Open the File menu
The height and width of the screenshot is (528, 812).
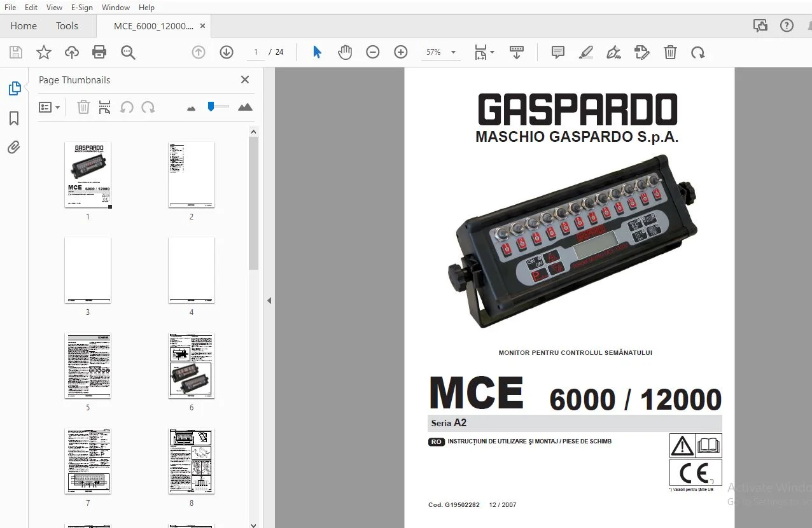[x=10, y=8]
